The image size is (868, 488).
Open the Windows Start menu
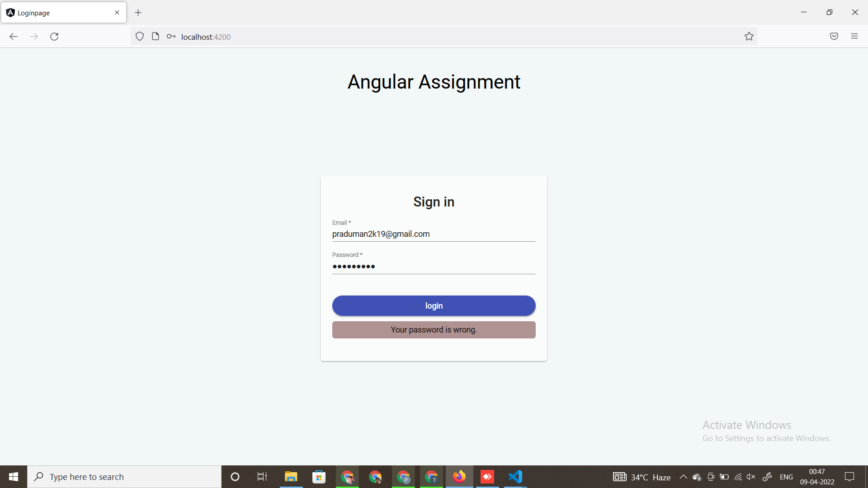tap(14, 477)
